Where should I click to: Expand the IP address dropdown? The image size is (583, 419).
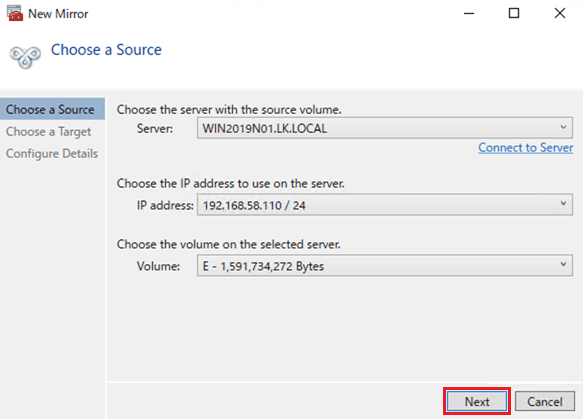tap(384, 205)
